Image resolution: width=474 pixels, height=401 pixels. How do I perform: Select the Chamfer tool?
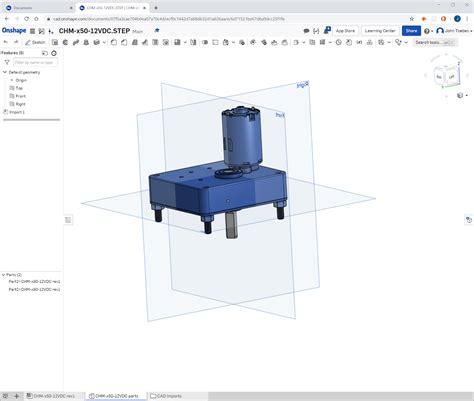(x=124, y=42)
